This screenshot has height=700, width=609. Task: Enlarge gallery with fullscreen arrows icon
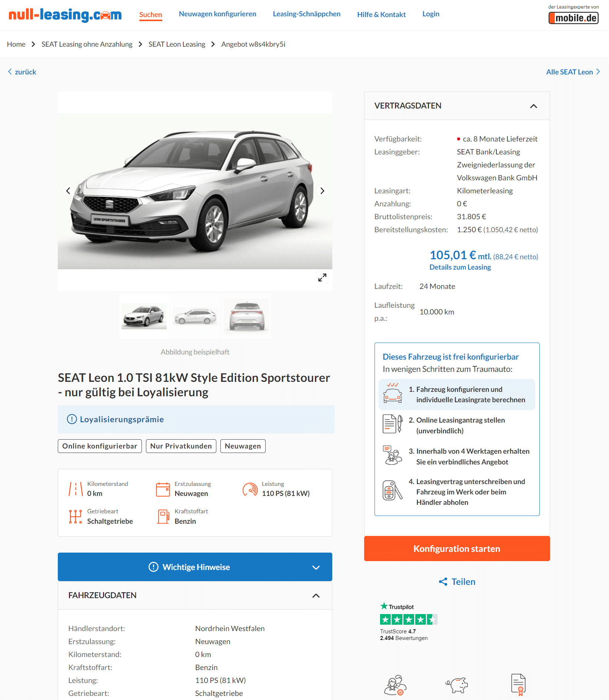point(322,277)
